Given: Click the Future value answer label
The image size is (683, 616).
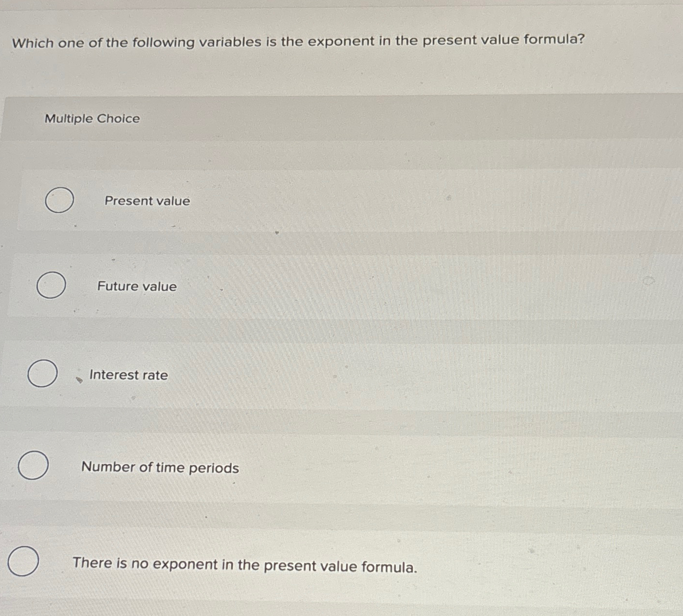Looking at the screenshot, I should (137, 286).
